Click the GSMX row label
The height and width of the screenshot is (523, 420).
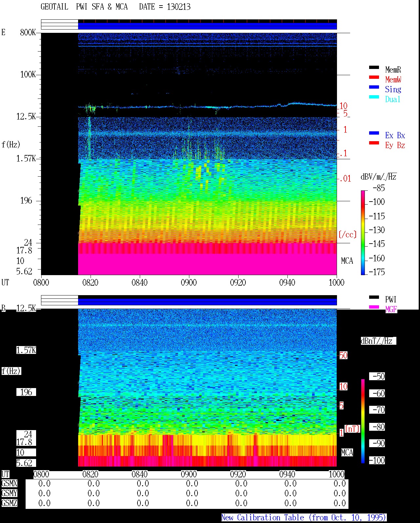pos(9,484)
